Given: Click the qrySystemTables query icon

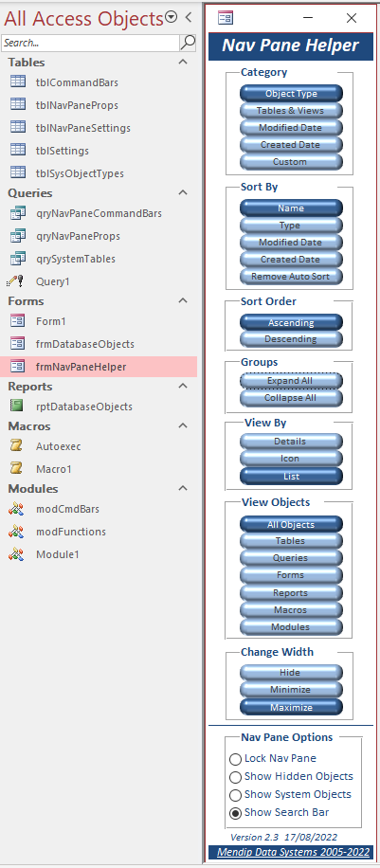Looking at the screenshot, I should [x=18, y=259].
